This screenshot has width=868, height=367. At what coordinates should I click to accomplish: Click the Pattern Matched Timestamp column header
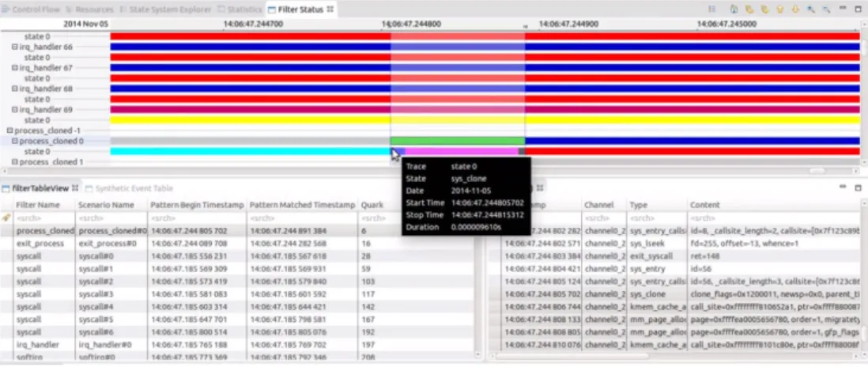point(303,205)
